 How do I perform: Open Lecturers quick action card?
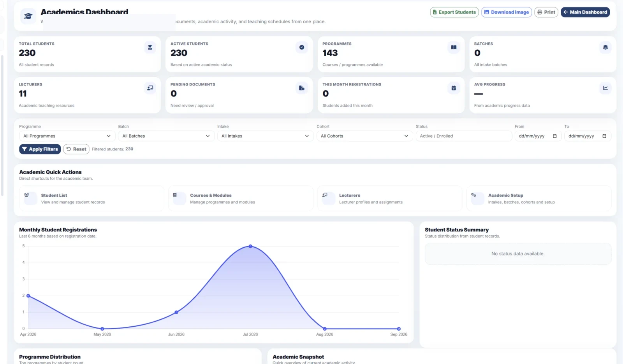[x=390, y=198]
